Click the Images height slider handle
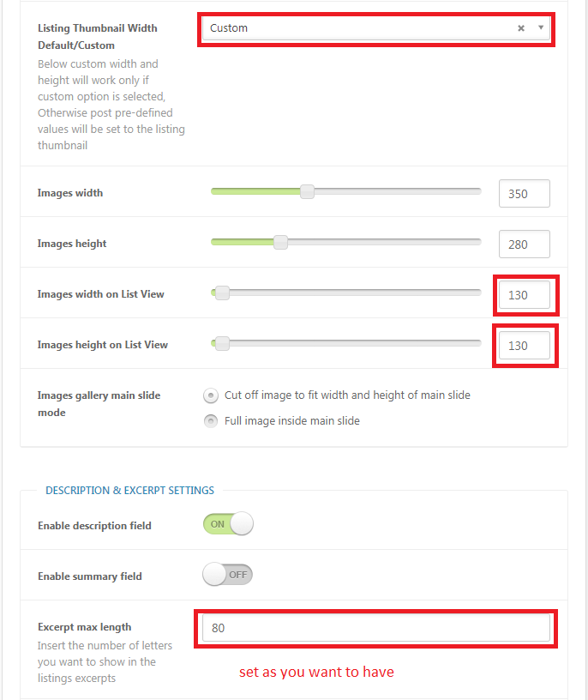Screen dimensions: 588x700 pyautogui.click(x=280, y=243)
